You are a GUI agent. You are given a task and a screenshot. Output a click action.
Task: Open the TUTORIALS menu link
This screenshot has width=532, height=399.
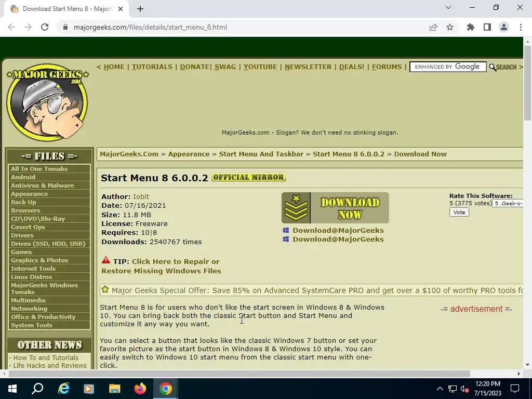(152, 67)
